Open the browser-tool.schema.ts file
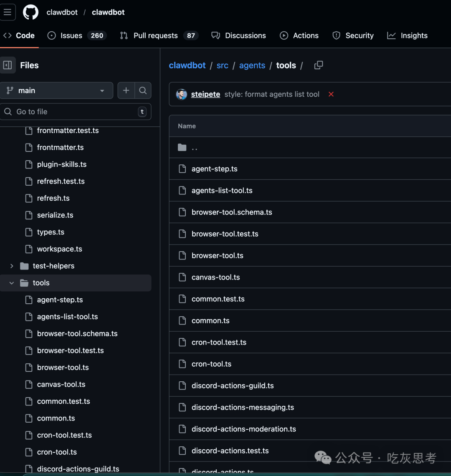Image resolution: width=451 pixels, height=476 pixels. pyautogui.click(x=232, y=212)
